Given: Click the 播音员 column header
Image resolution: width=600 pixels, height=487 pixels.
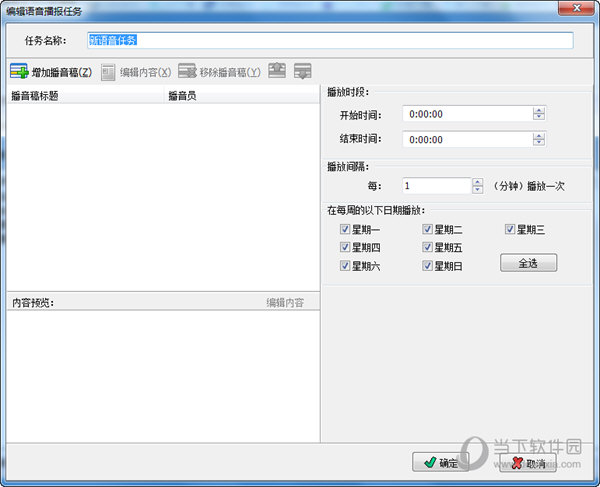Looking at the screenshot, I should pyautogui.click(x=242, y=96).
